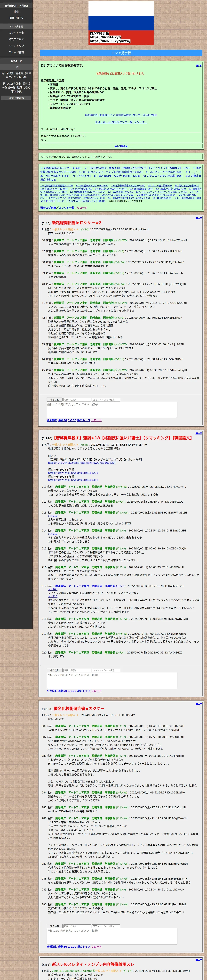The image size is (207, 980).
Task: Open krsw-wiki link curid=15203
Action: (x=73, y=473)
